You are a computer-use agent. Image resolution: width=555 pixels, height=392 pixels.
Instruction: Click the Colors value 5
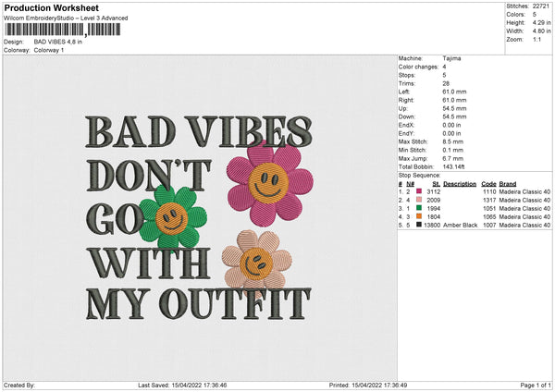(535, 15)
